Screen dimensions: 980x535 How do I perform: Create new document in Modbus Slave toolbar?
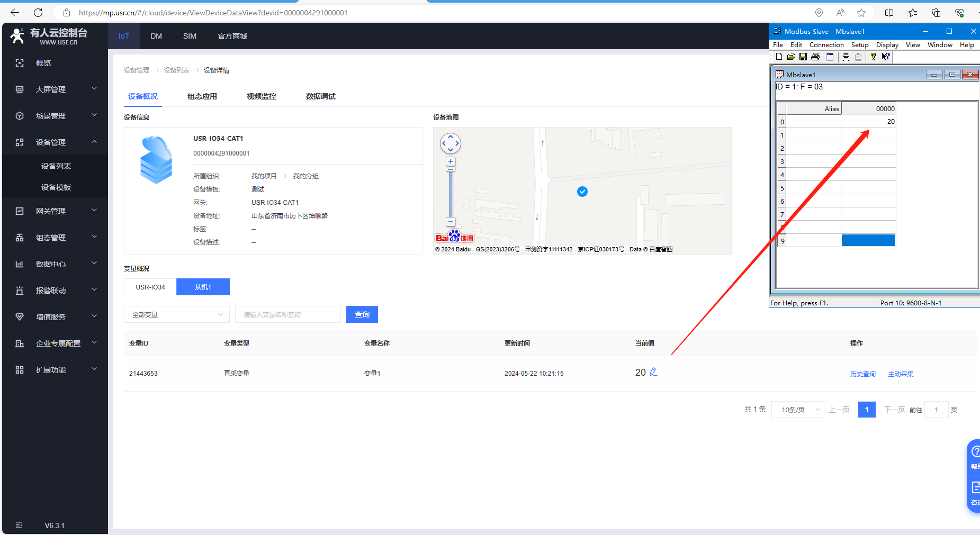[779, 57]
